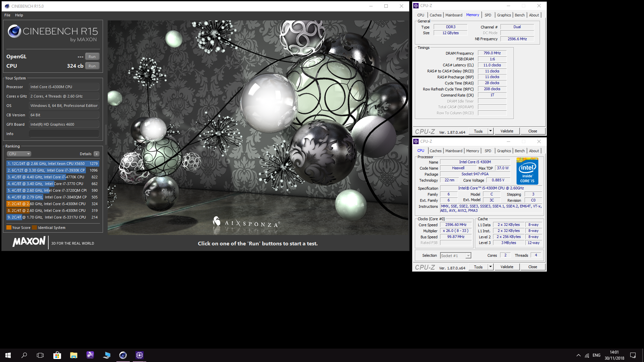This screenshot has width=644, height=362.
Task: Click Validate in lower CPU-Z window
Action: click(x=507, y=267)
